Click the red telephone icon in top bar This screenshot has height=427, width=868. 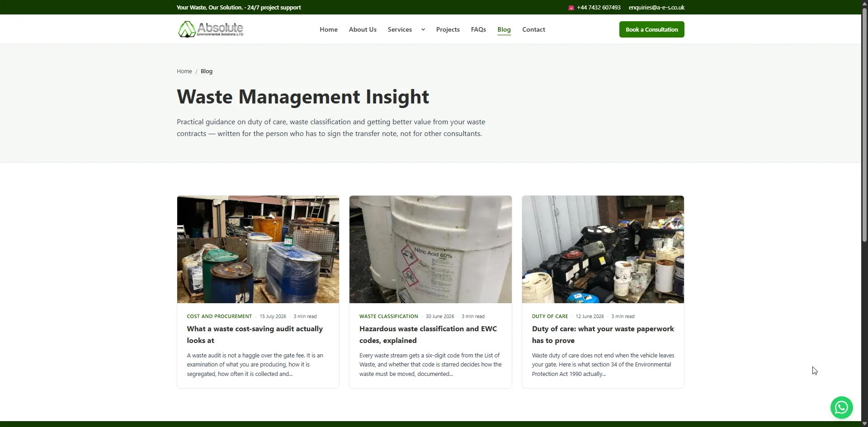(x=571, y=8)
